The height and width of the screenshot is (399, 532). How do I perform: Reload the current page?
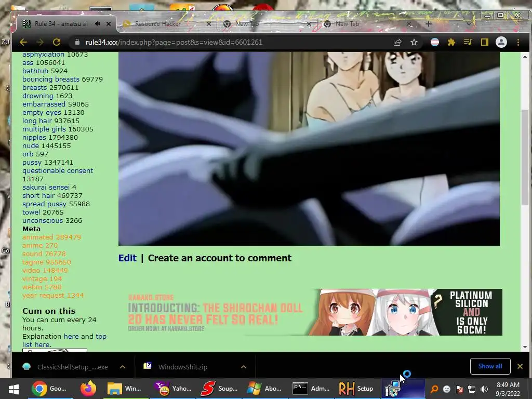57,42
